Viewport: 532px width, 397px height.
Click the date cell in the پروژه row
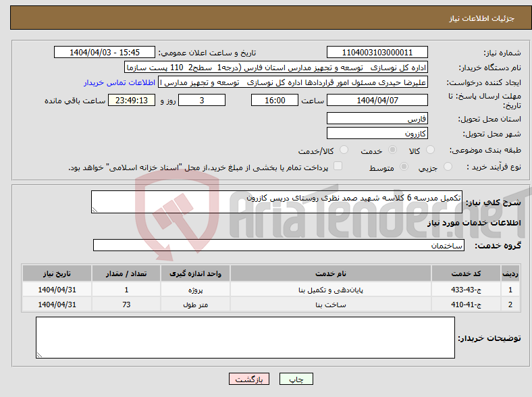[57, 290]
